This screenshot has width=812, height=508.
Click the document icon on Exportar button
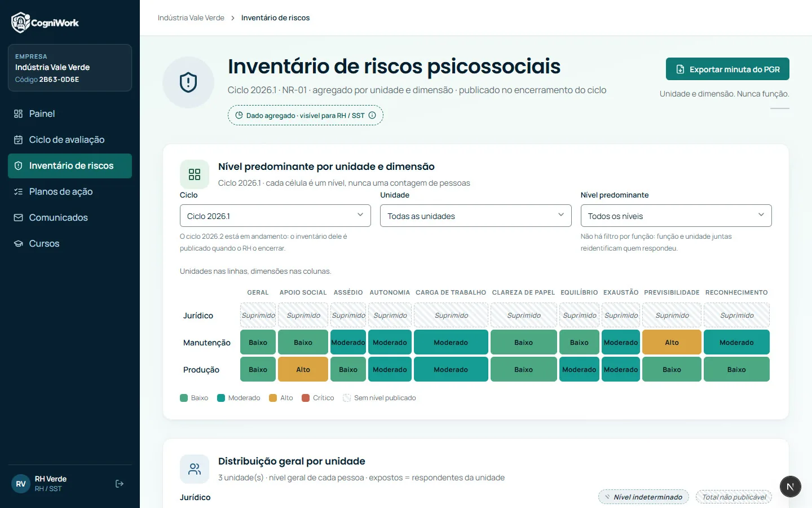tap(680, 69)
